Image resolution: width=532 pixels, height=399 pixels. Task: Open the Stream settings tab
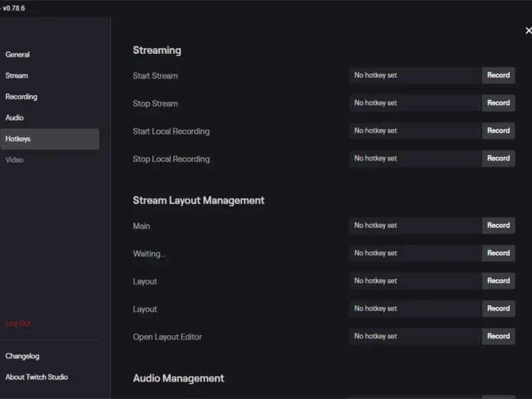coord(17,76)
